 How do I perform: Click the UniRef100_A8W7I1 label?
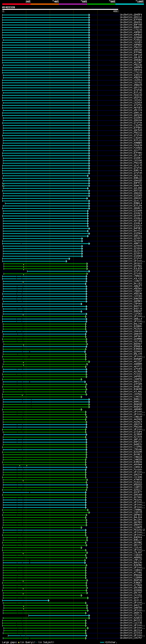[x=131, y=243]
